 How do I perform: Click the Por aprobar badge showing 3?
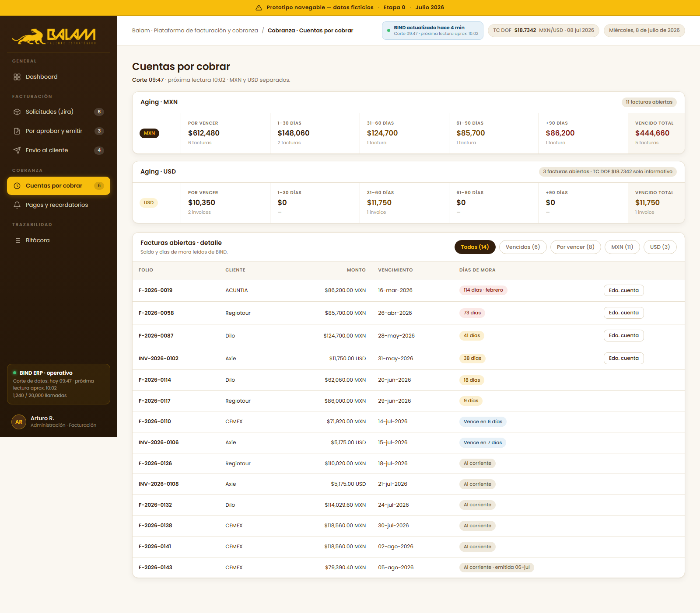pyautogui.click(x=99, y=131)
